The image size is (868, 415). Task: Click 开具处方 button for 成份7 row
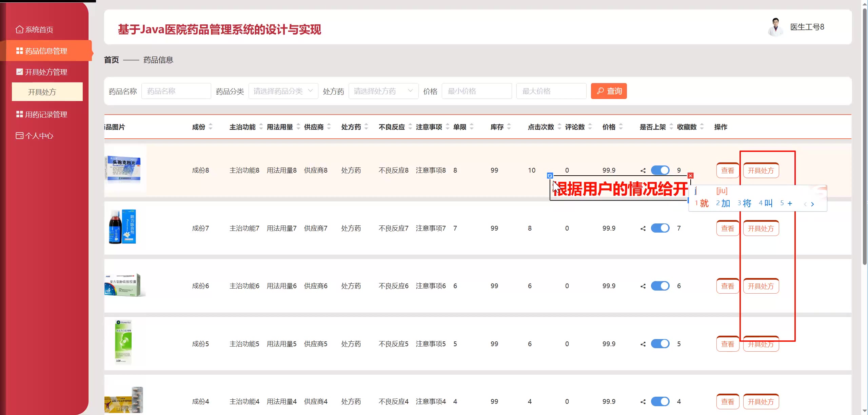pyautogui.click(x=761, y=229)
